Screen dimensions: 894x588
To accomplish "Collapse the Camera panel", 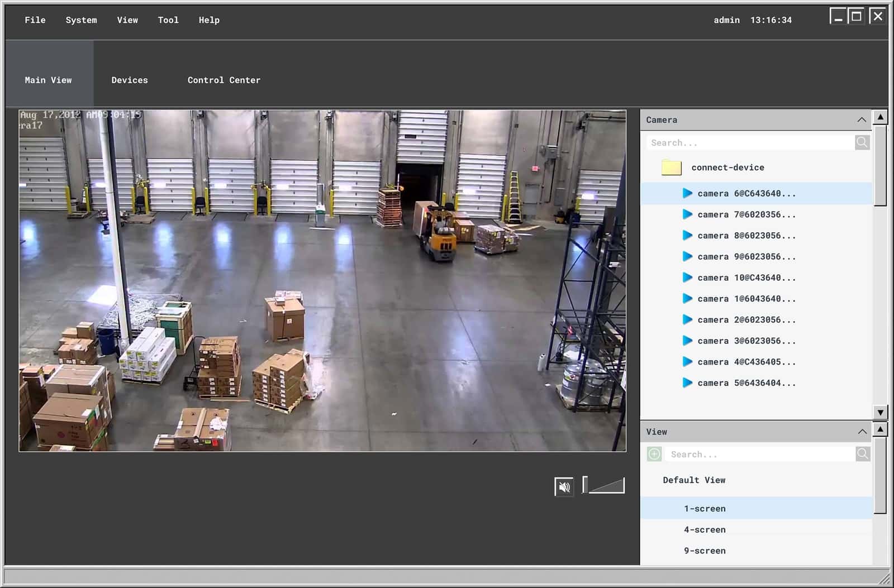I will (x=862, y=119).
